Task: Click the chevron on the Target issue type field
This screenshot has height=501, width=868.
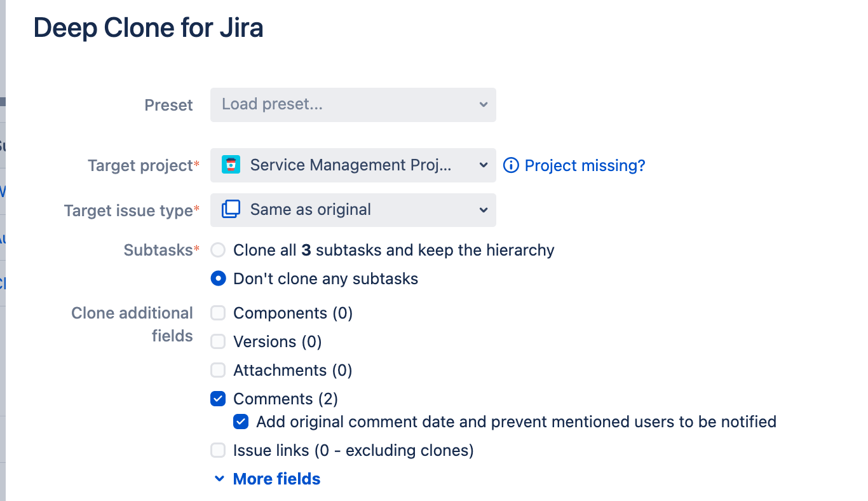Action: tap(484, 210)
